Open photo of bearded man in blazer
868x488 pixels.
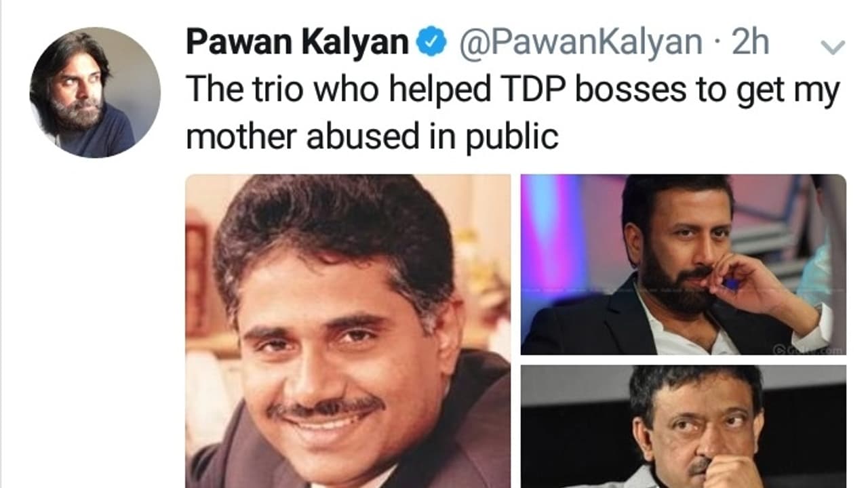click(684, 264)
